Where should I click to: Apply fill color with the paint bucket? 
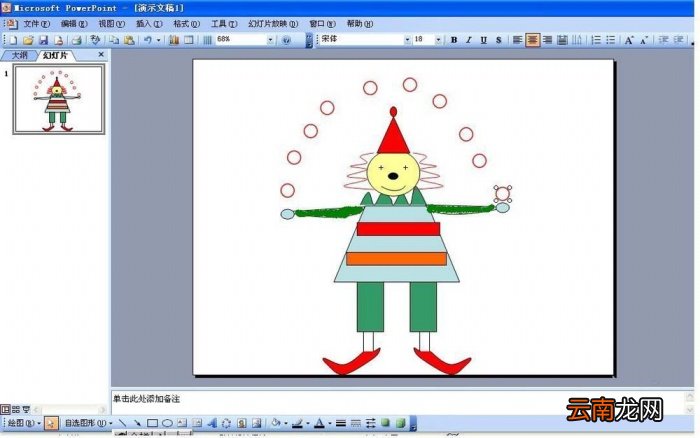276,422
